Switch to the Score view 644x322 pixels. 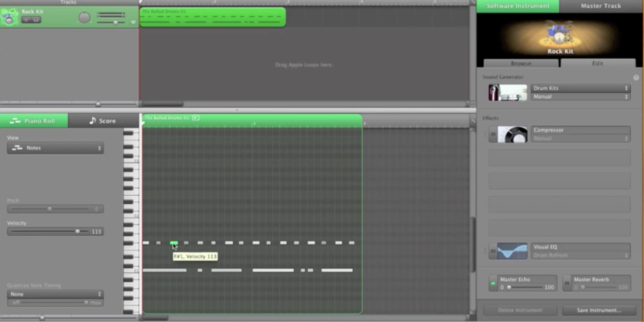pyautogui.click(x=103, y=121)
